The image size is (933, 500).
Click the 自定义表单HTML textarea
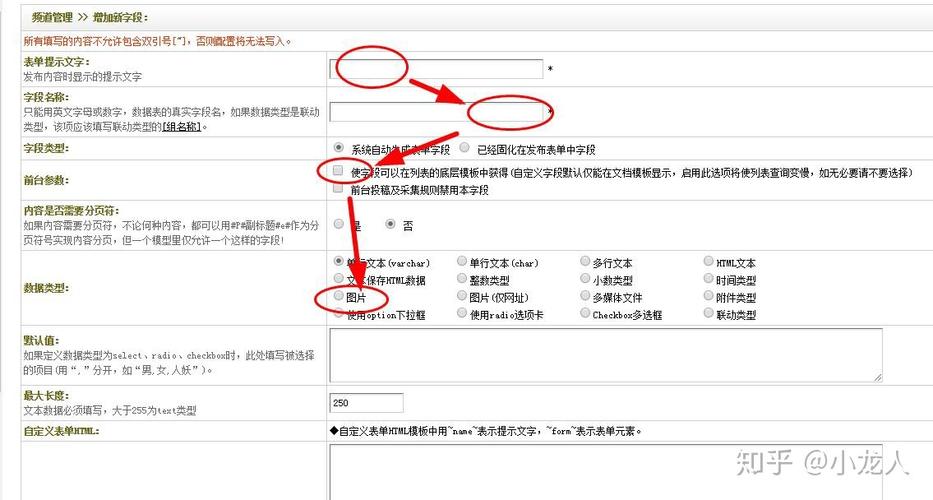pyautogui.click(x=606, y=472)
